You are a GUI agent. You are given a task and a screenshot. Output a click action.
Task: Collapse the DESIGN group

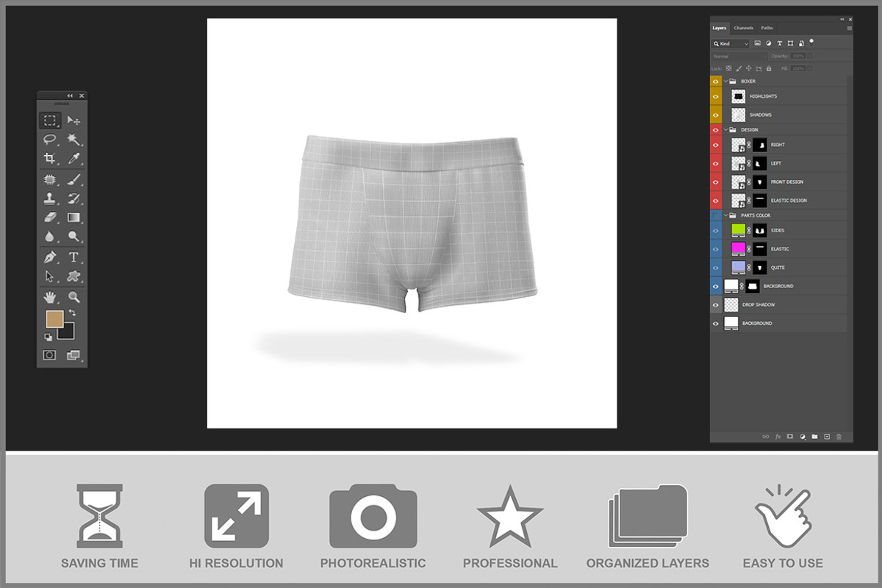tap(725, 130)
